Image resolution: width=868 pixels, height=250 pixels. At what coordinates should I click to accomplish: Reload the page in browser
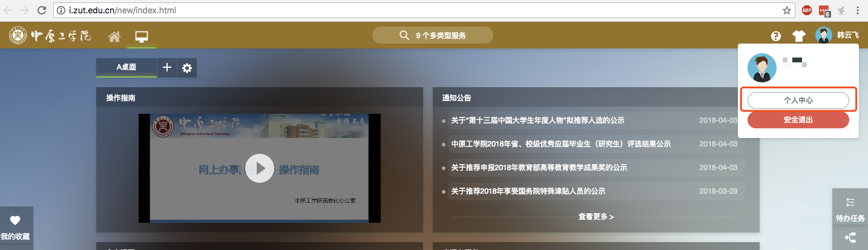click(x=42, y=10)
